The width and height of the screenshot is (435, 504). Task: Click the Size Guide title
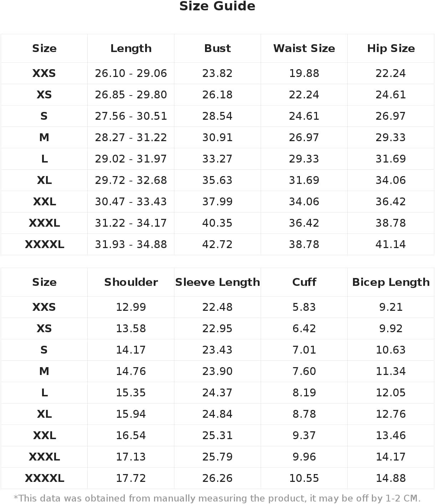(217, 6)
